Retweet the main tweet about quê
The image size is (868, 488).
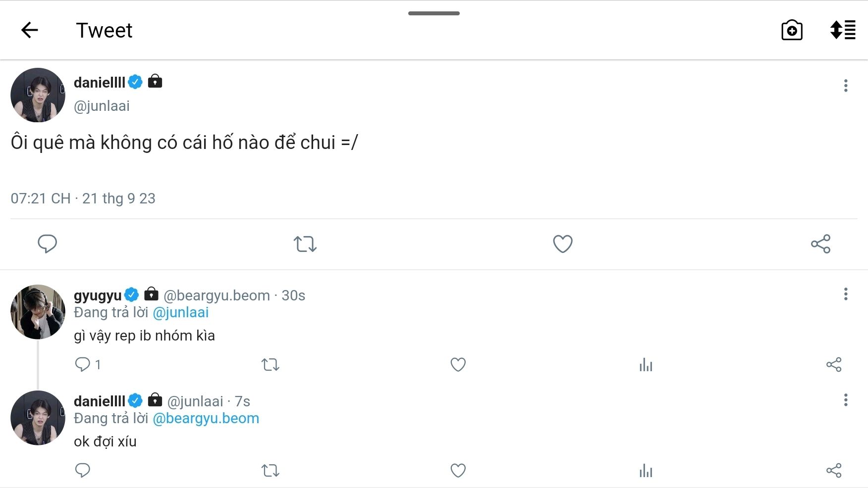[305, 244]
